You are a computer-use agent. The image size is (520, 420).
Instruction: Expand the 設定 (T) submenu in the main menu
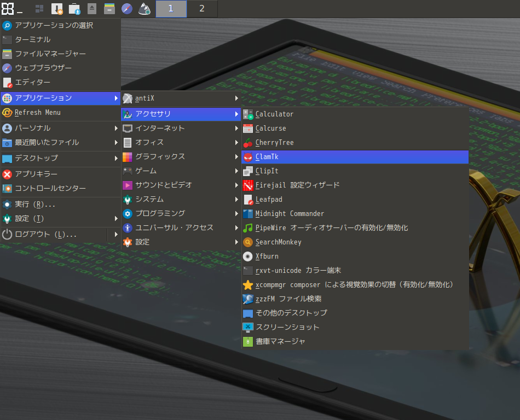point(60,219)
